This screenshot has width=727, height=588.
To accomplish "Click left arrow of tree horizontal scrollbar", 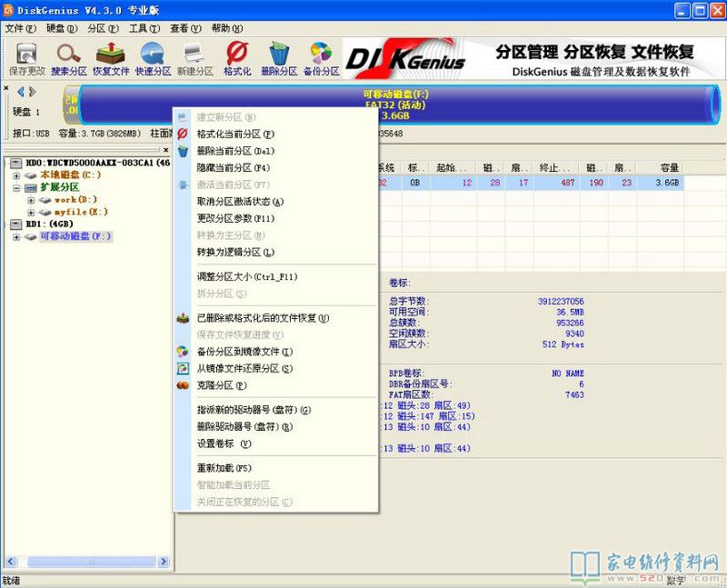I will click(x=11, y=562).
